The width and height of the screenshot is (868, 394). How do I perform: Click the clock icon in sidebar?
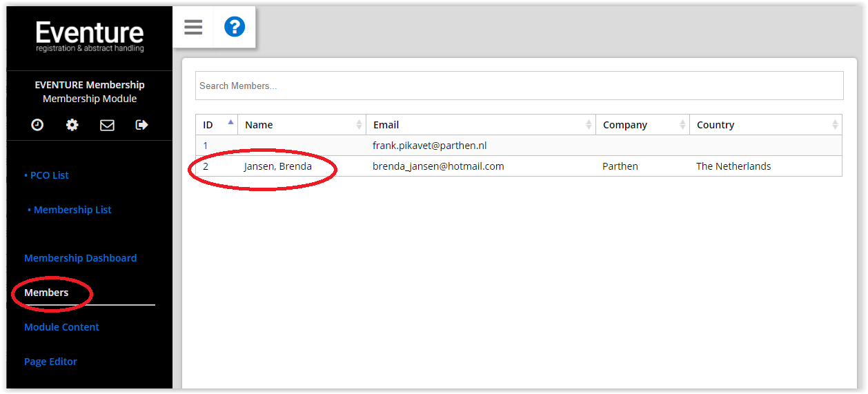point(37,125)
